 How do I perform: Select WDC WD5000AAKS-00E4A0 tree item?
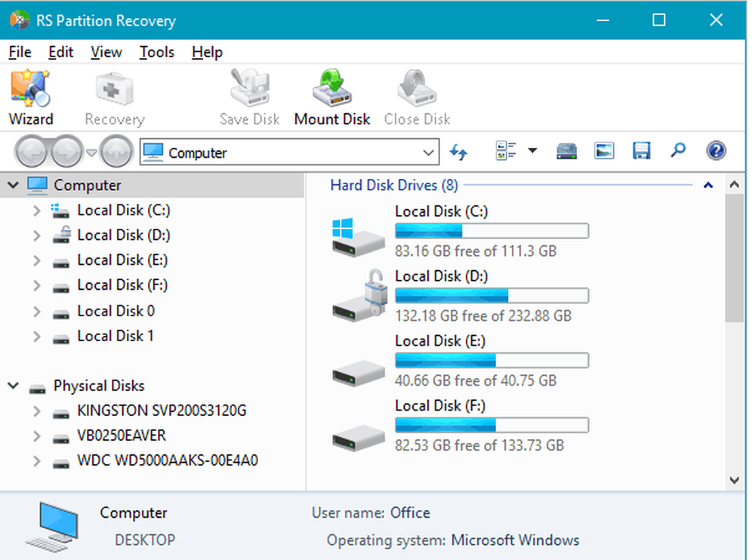click(x=168, y=461)
